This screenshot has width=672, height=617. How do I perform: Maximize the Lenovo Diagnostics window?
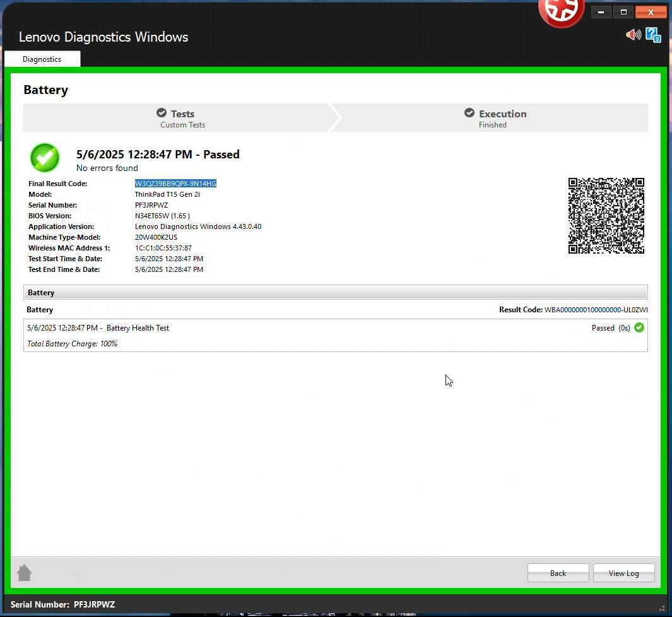click(623, 12)
